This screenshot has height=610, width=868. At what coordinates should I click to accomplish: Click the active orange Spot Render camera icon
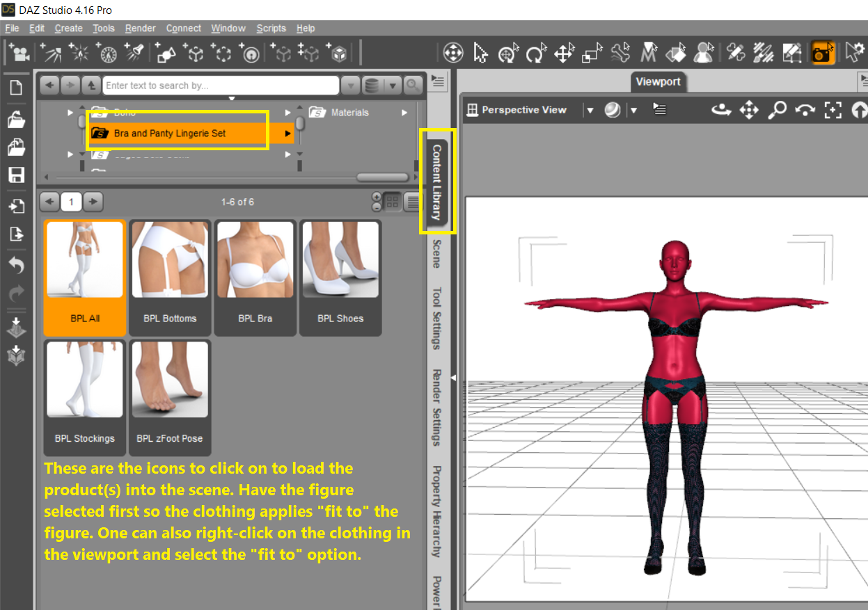point(823,53)
